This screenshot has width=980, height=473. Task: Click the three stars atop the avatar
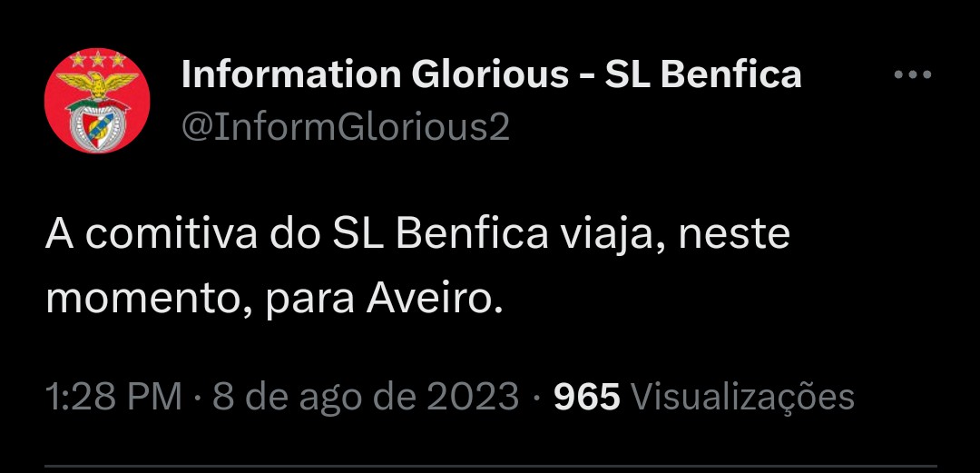(97, 59)
